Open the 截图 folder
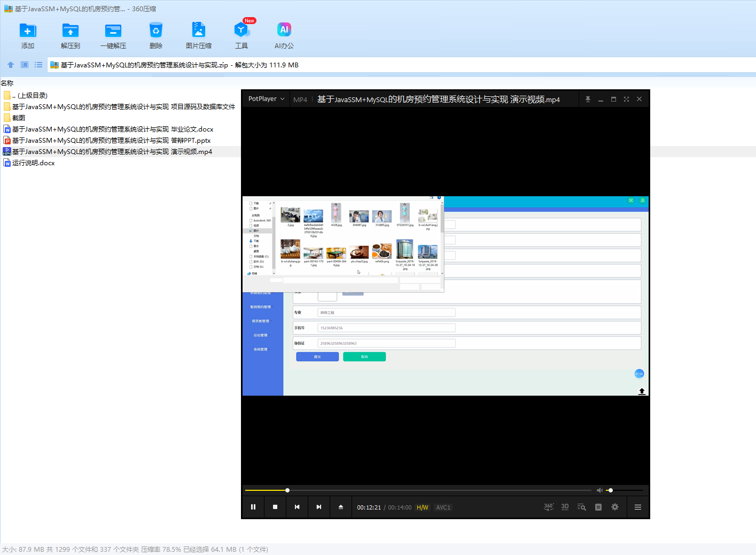The image size is (756, 555). coord(19,118)
